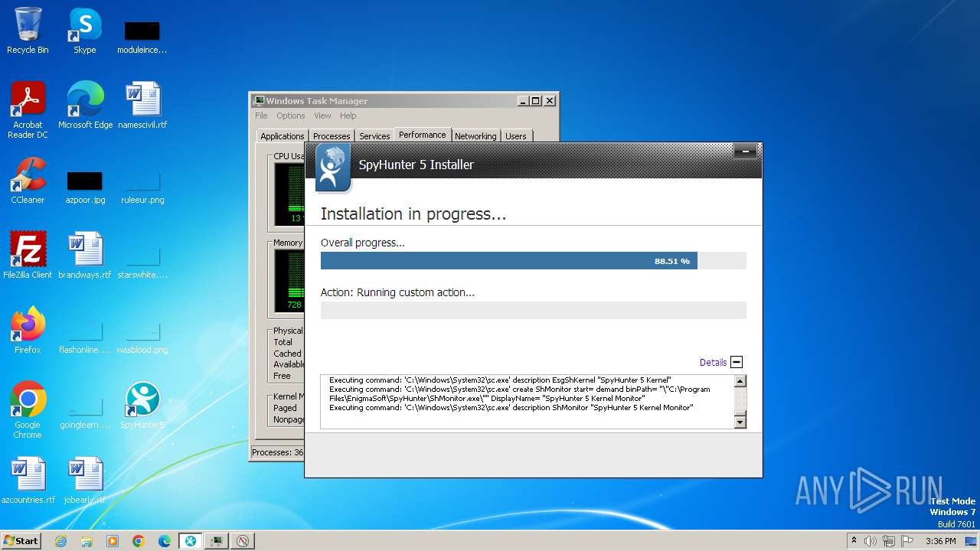Click 'Processes: 36' in Task Manager status bar

click(277, 452)
